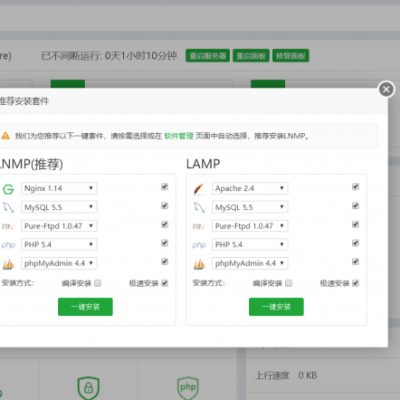
Task: Click 一键安装 button under LNMP
Action: [85, 307]
